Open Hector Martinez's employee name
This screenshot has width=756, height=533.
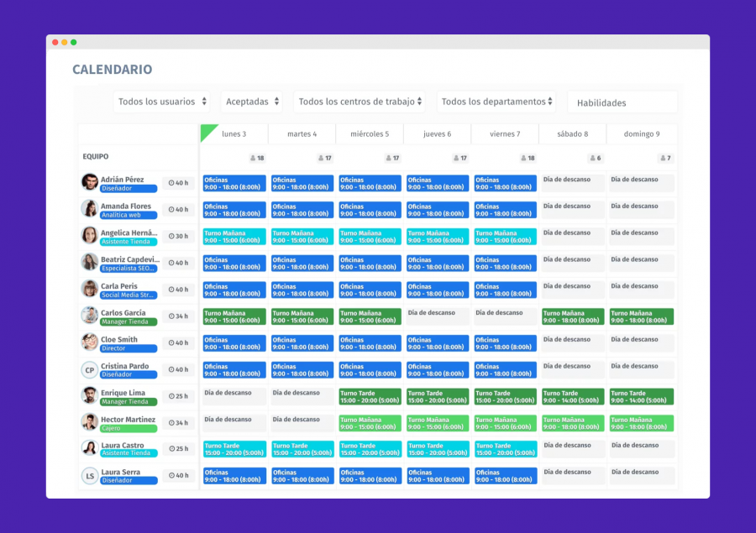(x=129, y=420)
